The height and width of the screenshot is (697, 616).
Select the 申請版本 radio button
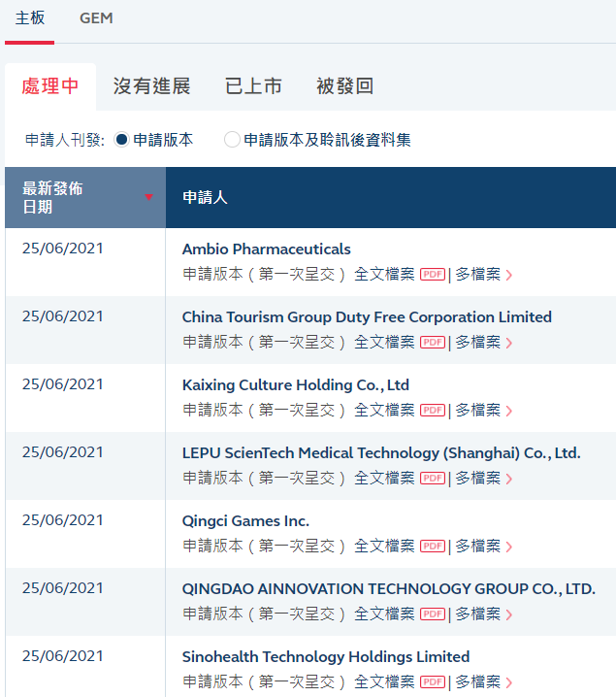pos(121,140)
